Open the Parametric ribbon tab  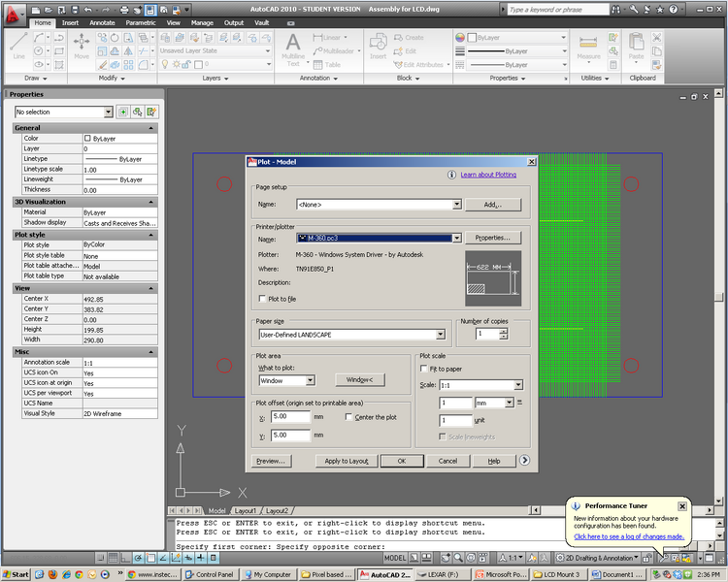141,22
